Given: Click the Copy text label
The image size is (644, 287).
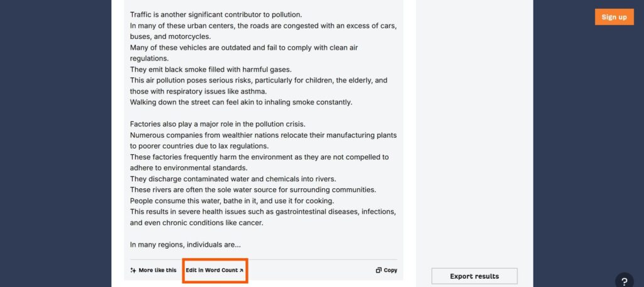Looking at the screenshot, I should [391, 270].
